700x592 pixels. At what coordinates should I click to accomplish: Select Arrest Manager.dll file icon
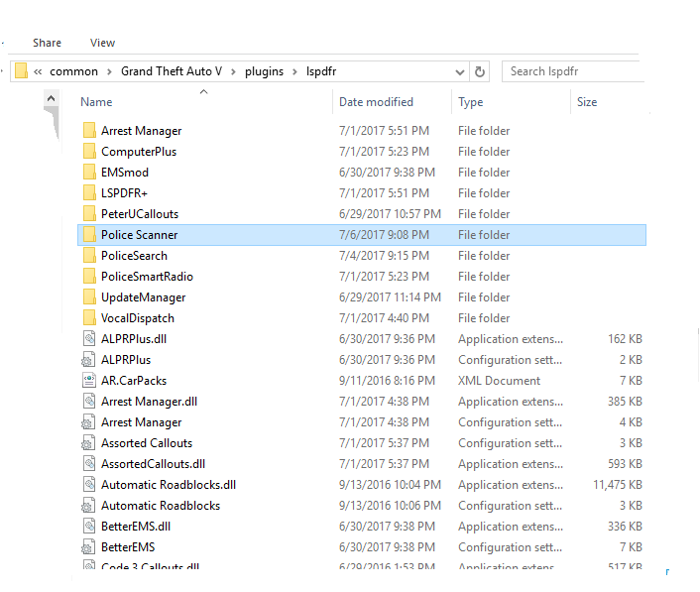click(89, 402)
